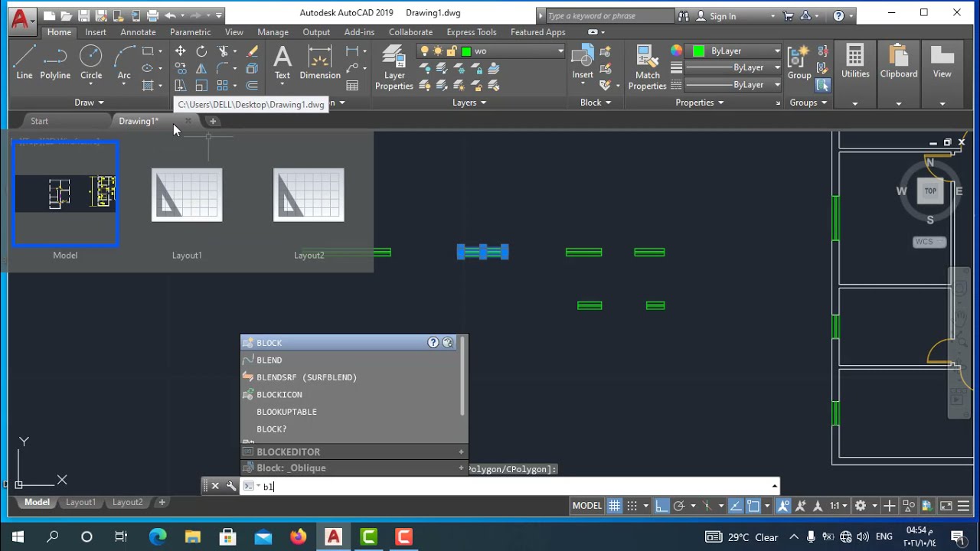Open the Express Tools ribbon tab
Image resolution: width=980 pixels, height=551 pixels.
point(472,32)
